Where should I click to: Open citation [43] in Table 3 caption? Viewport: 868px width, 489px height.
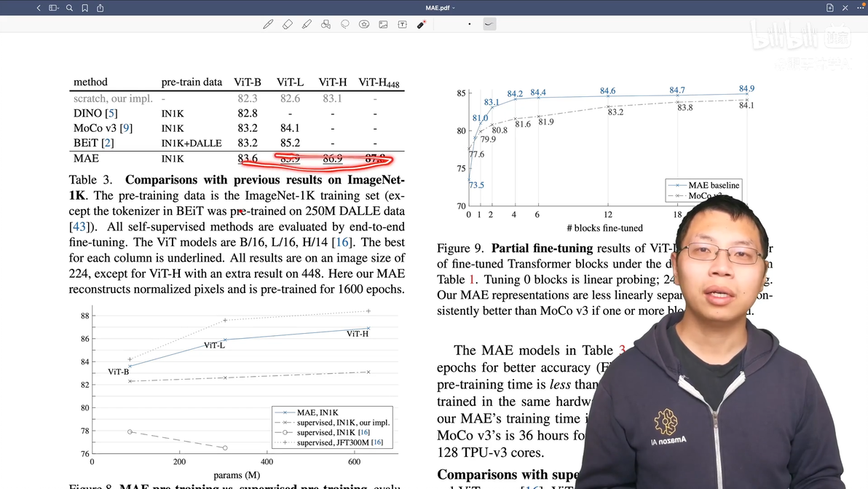pyautogui.click(x=79, y=227)
